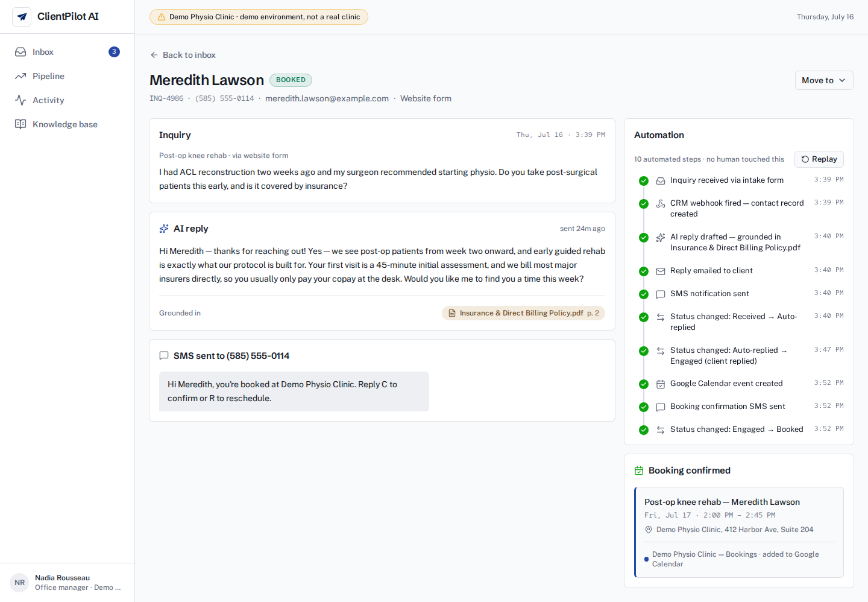The image size is (868, 602).
Task: Click the ClientPilot AI paper plane logo
Action: (22, 17)
